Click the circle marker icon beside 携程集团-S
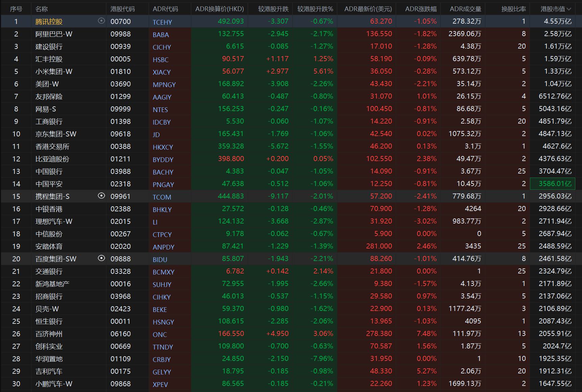This screenshot has height=392, width=582. (101, 196)
